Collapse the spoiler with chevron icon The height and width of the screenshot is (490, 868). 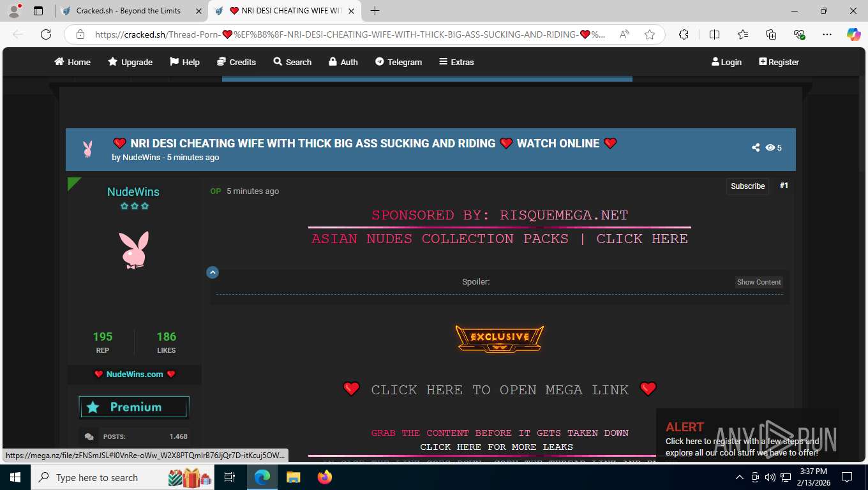pos(213,272)
